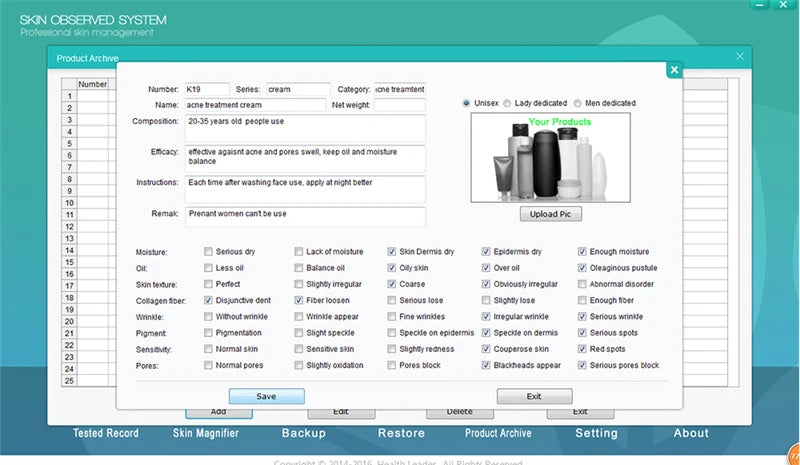Click the Your Products image preview
The image size is (800, 465).
click(x=550, y=156)
